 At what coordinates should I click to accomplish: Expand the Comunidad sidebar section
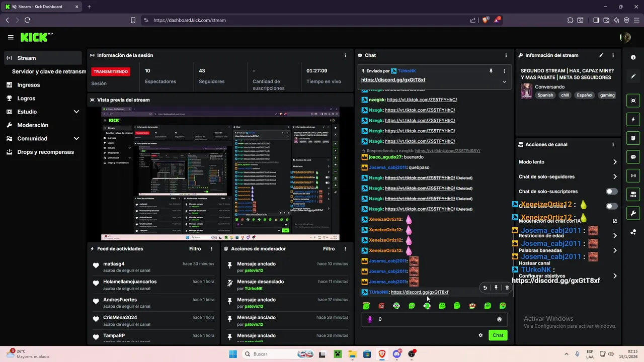(x=76, y=138)
